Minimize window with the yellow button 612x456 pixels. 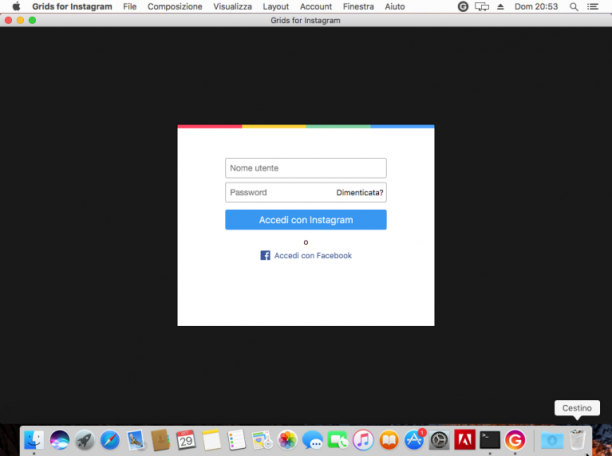[20, 20]
